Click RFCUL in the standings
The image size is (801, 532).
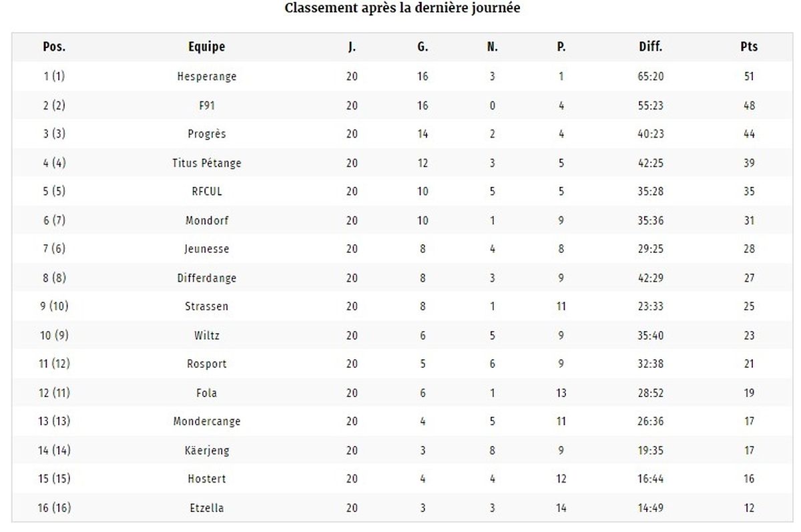pyautogui.click(x=207, y=192)
